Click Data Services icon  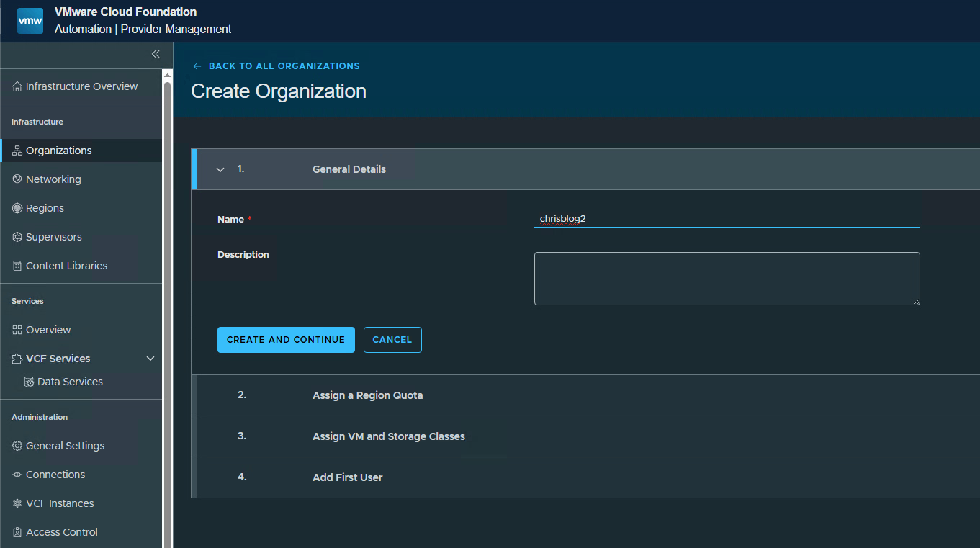(x=29, y=382)
